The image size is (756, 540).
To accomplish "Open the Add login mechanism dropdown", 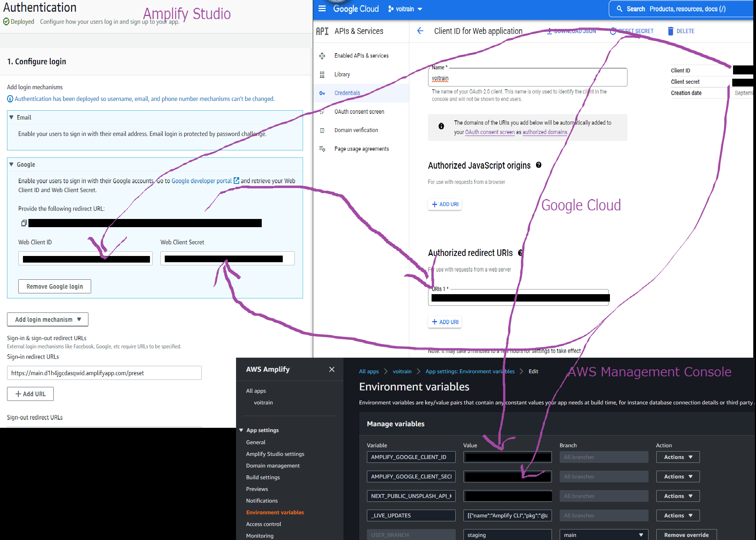I will pyautogui.click(x=48, y=319).
